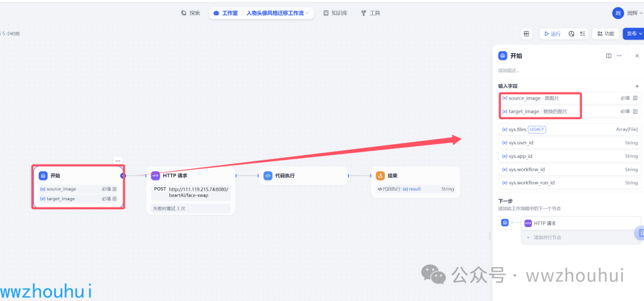The height and width of the screenshot is (301, 644).
Task: Switch to the 探索 tab
Action: click(x=191, y=13)
